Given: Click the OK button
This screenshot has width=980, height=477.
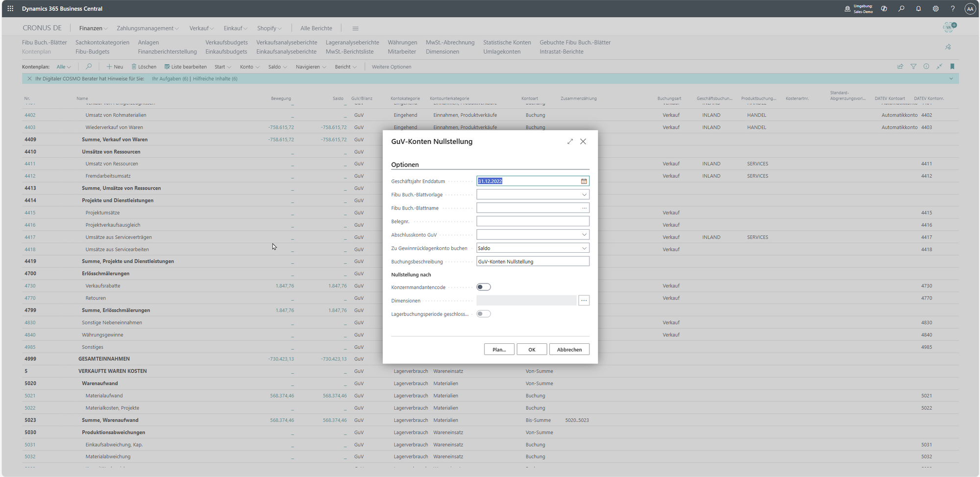Looking at the screenshot, I should (x=532, y=350).
